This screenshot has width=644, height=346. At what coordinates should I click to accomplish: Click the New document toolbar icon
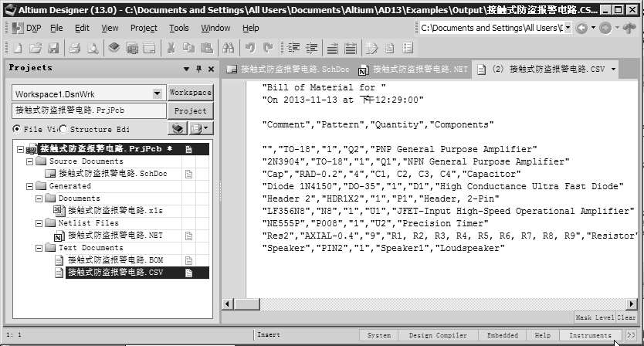[15, 48]
